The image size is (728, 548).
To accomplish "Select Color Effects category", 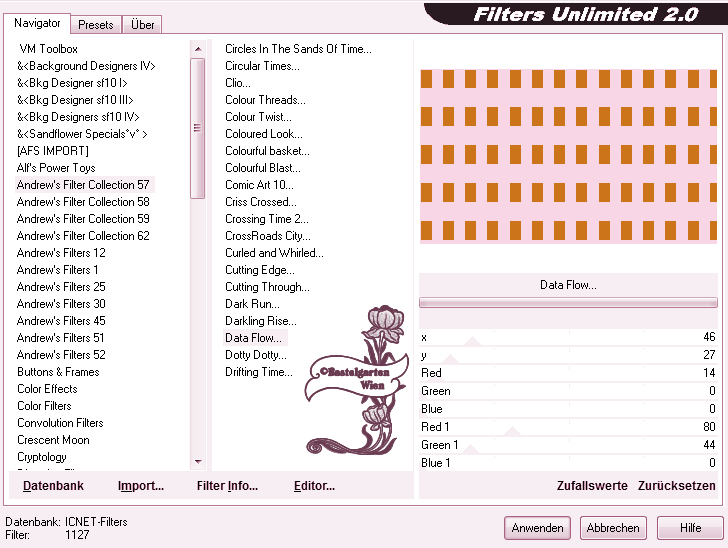I will [47, 389].
